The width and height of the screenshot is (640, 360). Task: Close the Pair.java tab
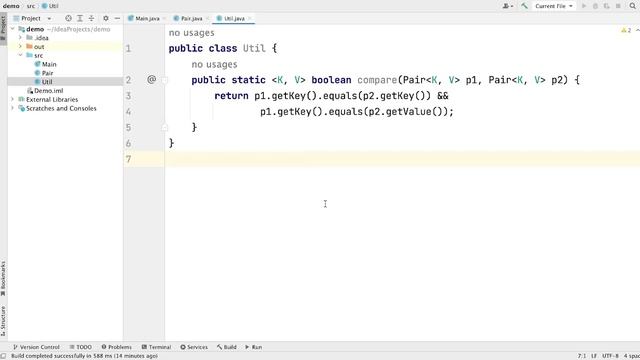[207, 18]
